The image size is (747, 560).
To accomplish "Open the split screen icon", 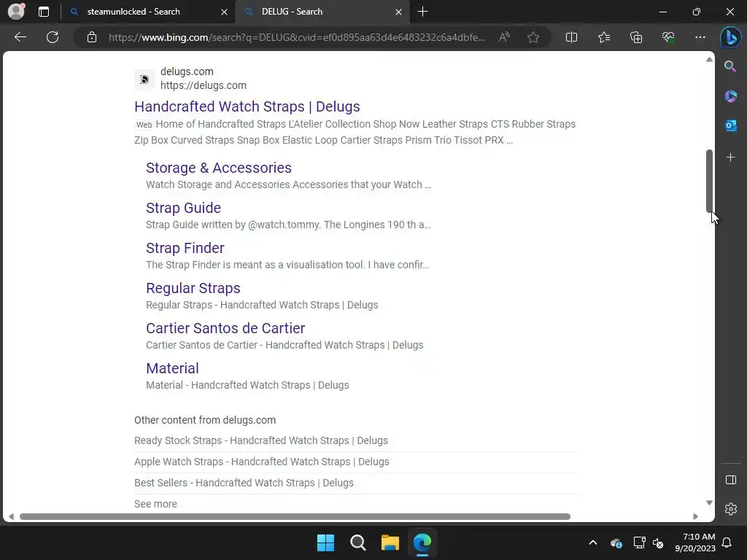I will coord(571,37).
